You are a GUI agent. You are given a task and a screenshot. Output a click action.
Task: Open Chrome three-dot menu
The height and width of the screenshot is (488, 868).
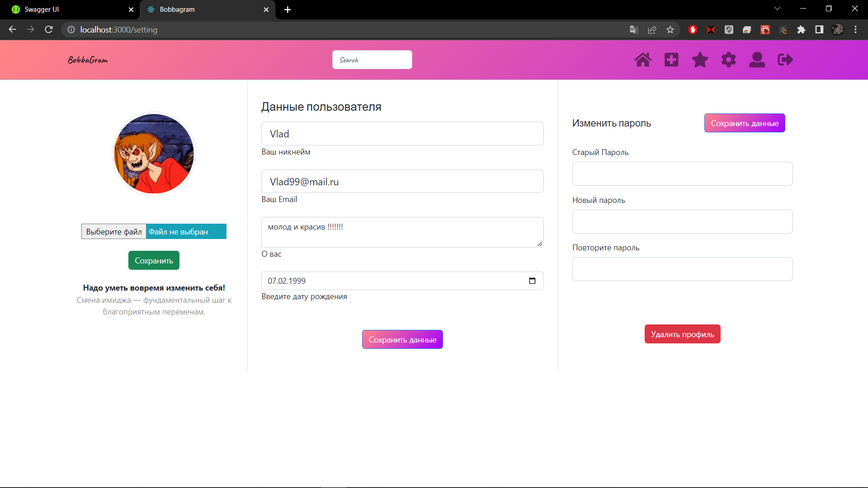[x=855, y=30]
